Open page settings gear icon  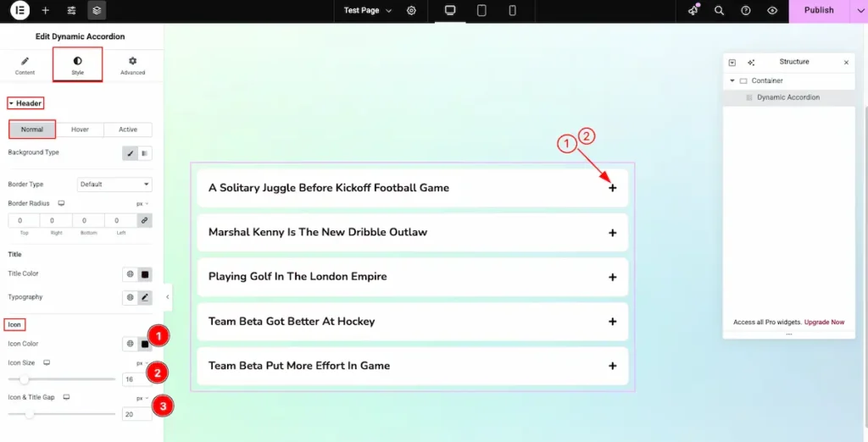pos(411,10)
